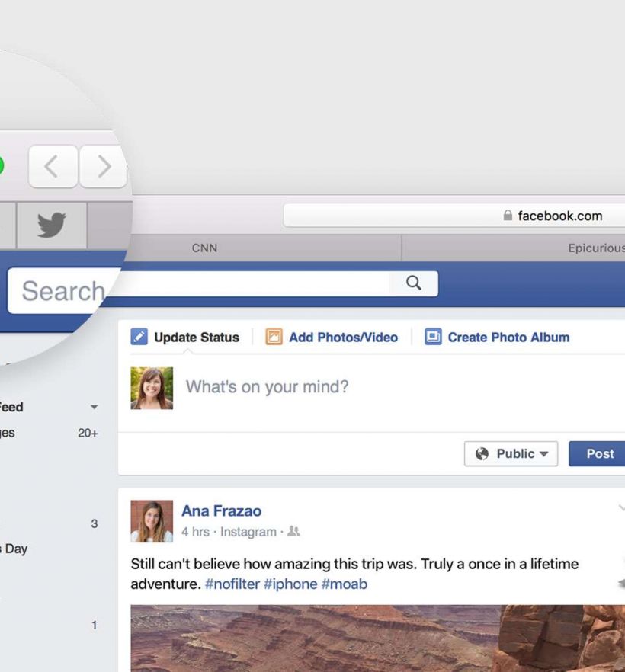
Task: Click the magnifying glass search icon
Action: [x=414, y=283]
